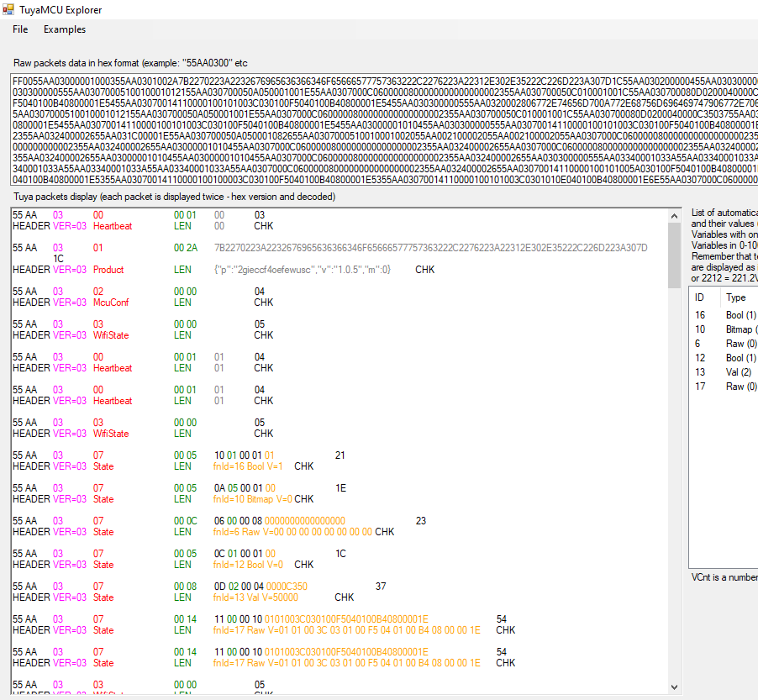
Task: Click the red 'McuConf' command label
Action: [x=111, y=303]
